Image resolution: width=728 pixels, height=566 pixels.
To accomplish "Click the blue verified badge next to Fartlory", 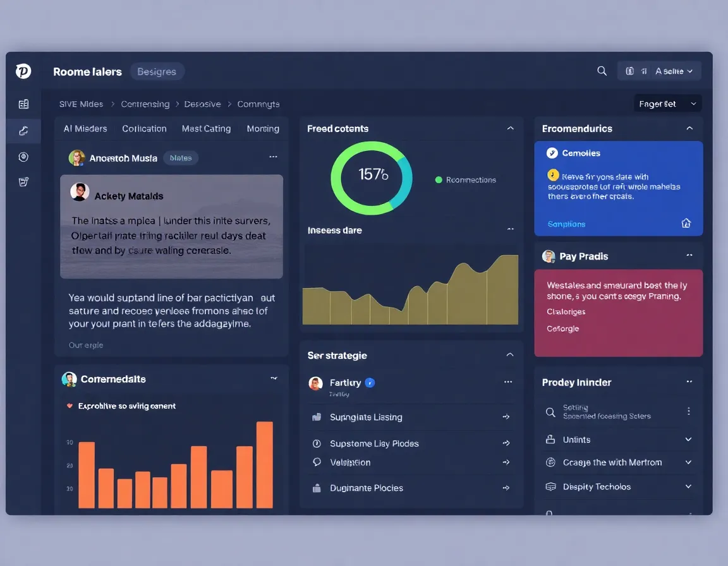I will (x=370, y=383).
